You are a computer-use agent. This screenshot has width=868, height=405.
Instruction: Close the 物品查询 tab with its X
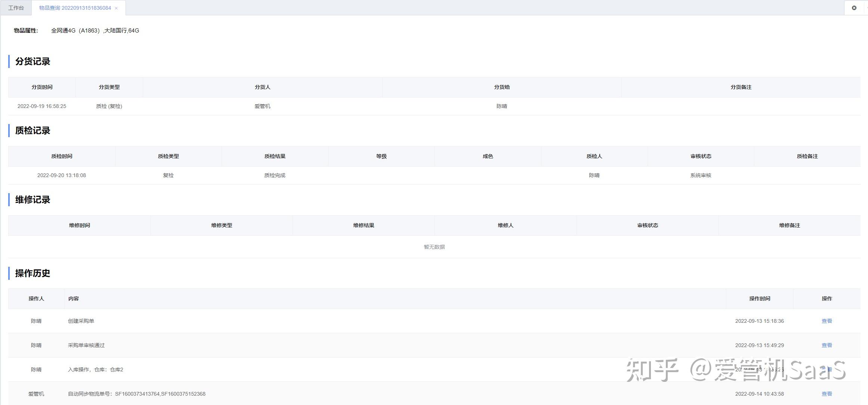(x=116, y=8)
